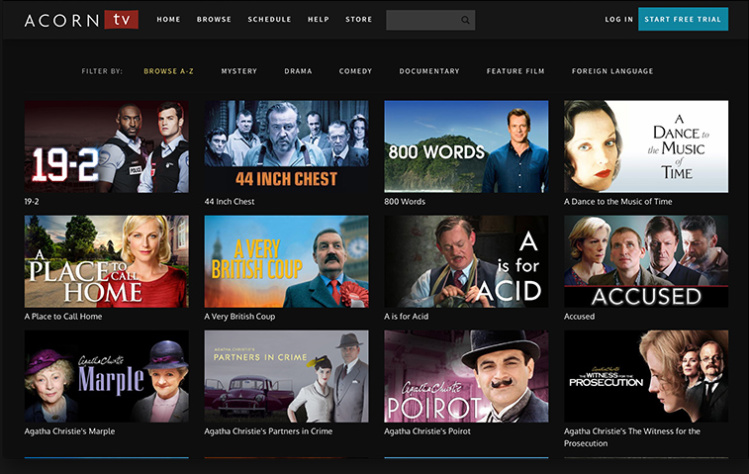Click 'Agatha Christie's Poirot' caption
This screenshot has height=474, width=749.
click(428, 431)
